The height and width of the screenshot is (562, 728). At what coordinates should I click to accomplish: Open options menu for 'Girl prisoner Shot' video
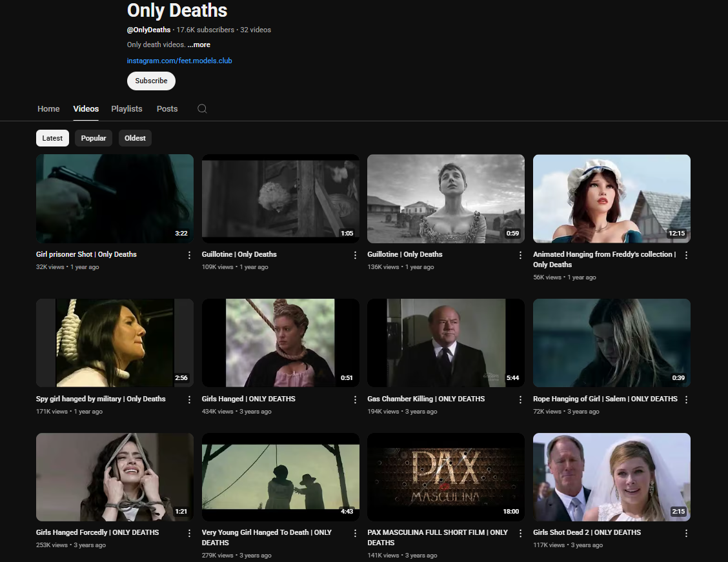click(x=190, y=256)
